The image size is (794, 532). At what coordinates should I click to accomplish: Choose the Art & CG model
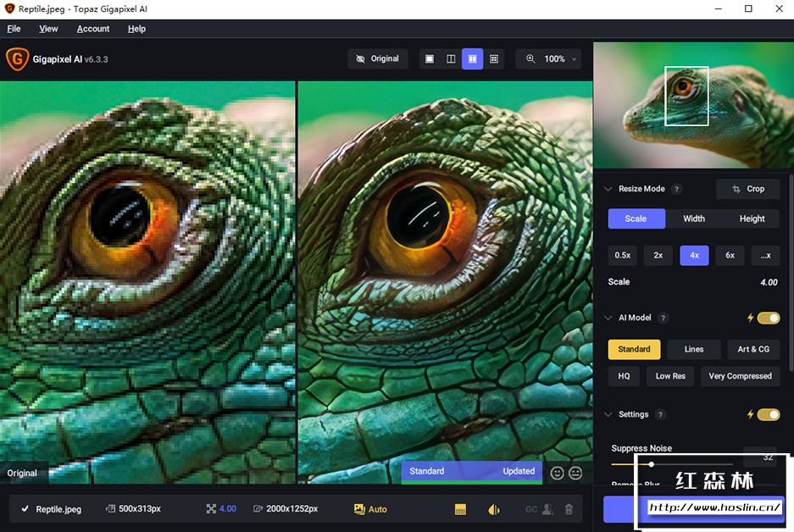[x=753, y=349]
